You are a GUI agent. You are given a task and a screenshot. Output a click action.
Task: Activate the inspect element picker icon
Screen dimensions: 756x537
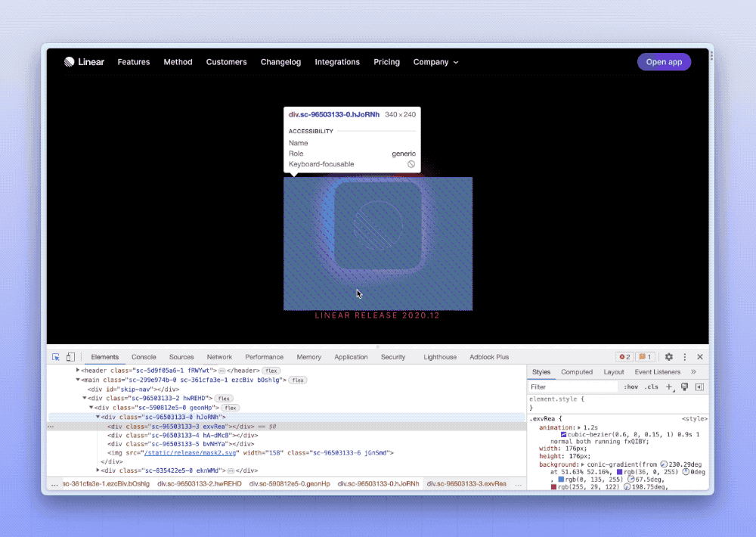pyautogui.click(x=56, y=357)
